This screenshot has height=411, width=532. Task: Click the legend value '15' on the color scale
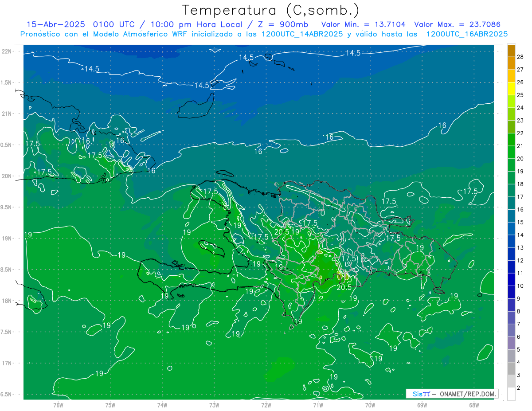[520, 222]
